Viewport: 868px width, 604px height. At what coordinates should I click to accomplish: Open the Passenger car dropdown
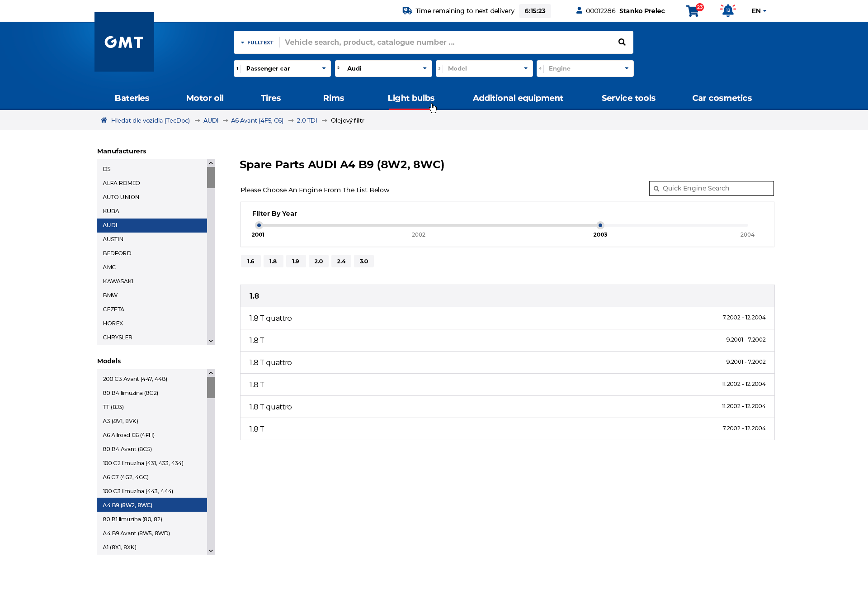pos(282,68)
